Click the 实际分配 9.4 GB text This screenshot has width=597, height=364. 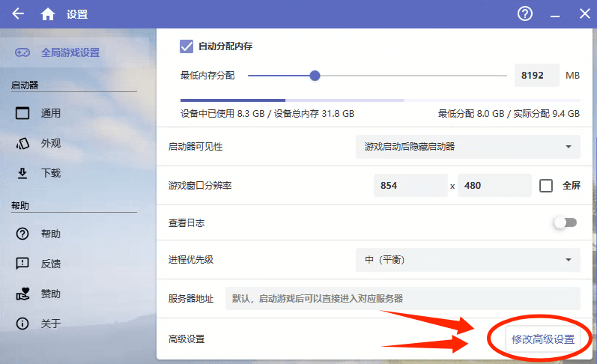coord(546,113)
